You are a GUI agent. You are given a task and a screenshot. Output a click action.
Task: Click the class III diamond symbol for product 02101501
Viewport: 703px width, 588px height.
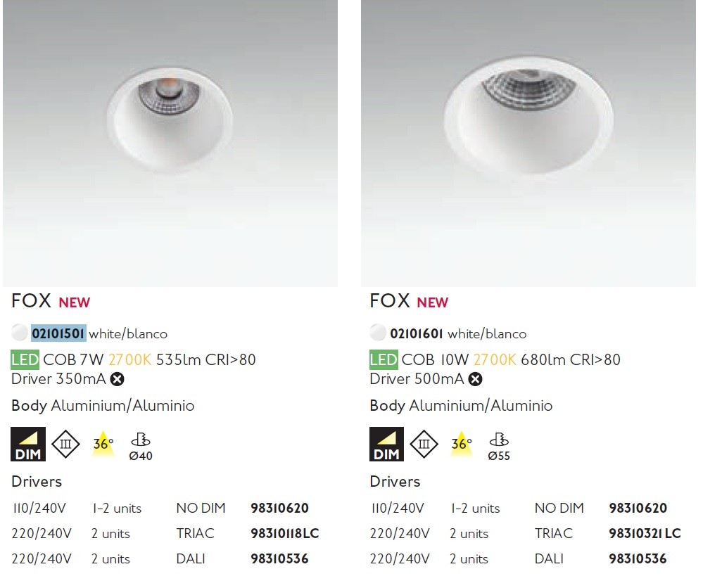click(65, 444)
